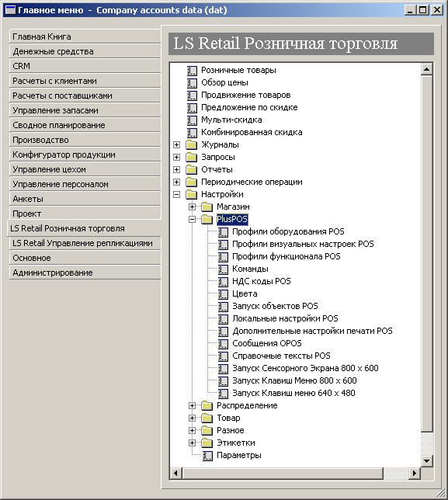448x500 pixels.
Task: Open the Проект section
Action: tap(85, 214)
